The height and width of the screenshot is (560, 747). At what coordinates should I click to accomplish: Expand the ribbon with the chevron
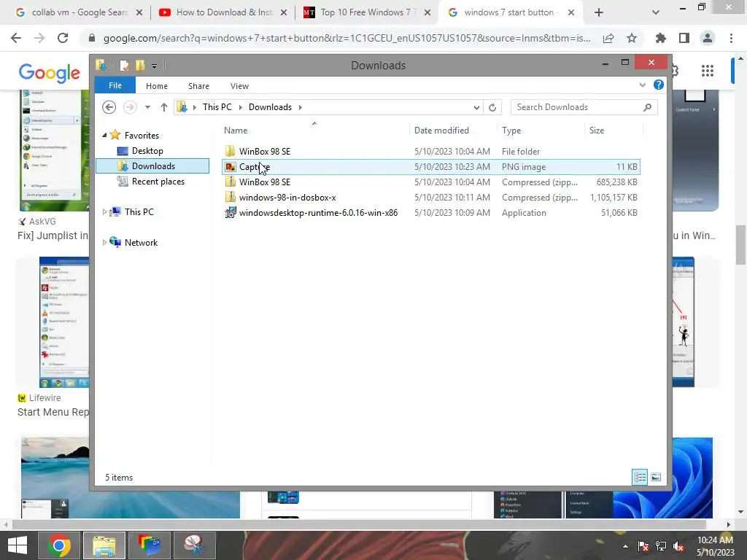pos(642,85)
